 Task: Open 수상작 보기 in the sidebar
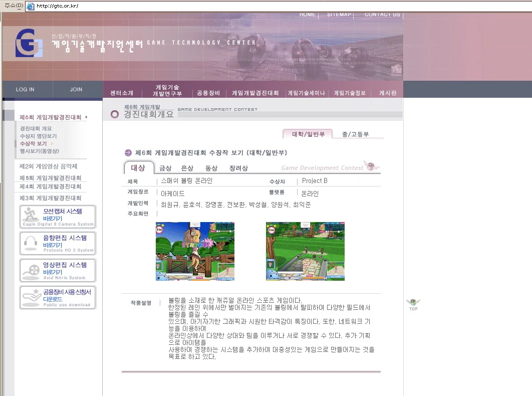[x=33, y=144]
